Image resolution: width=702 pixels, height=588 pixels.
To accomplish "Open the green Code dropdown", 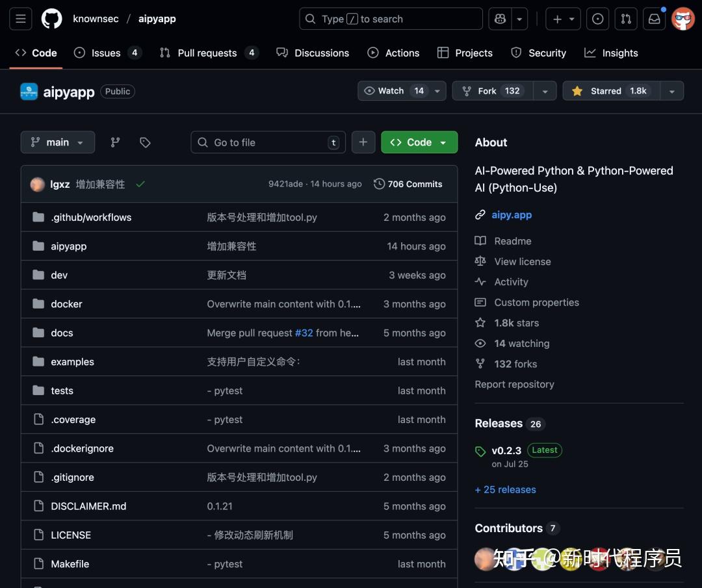I will (419, 142).
